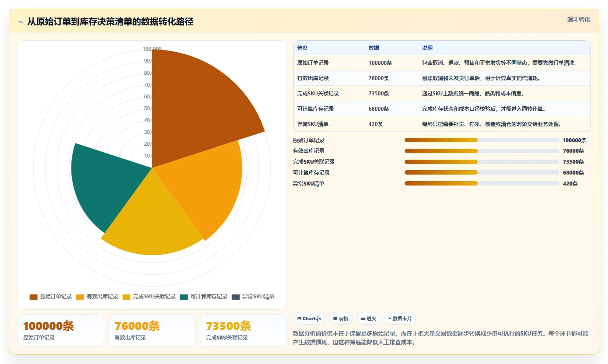Toggle the 完成SKU关联记录 legend item

149,297
